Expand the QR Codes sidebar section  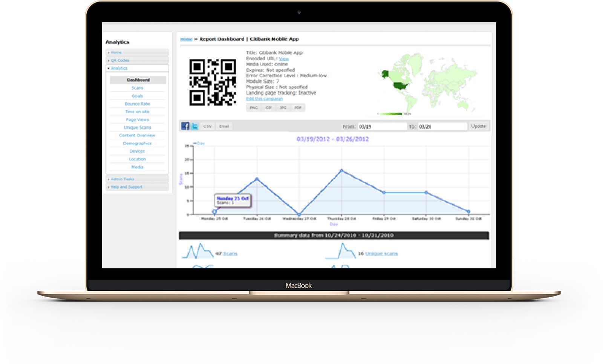[x=119, y=60]
